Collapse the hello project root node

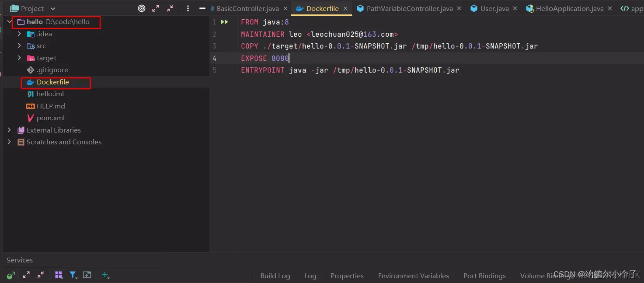pyautogui.click(x=9, y=21)
